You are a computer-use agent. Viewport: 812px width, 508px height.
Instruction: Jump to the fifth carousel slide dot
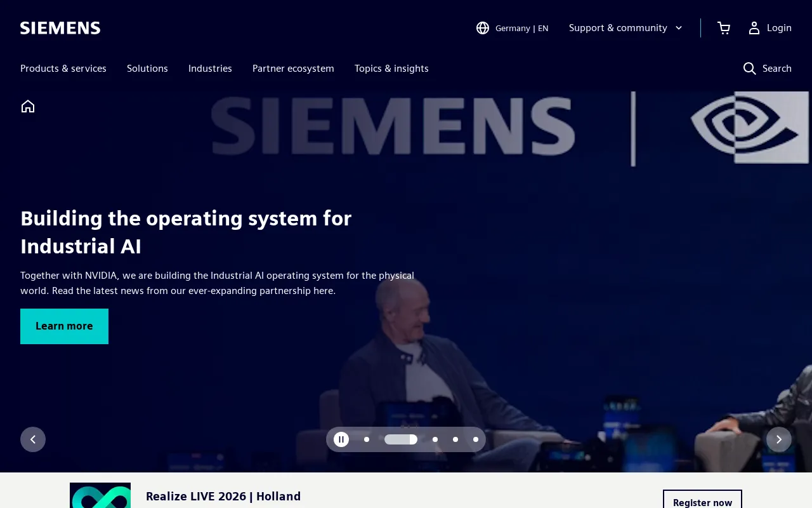tap(476, 439)
